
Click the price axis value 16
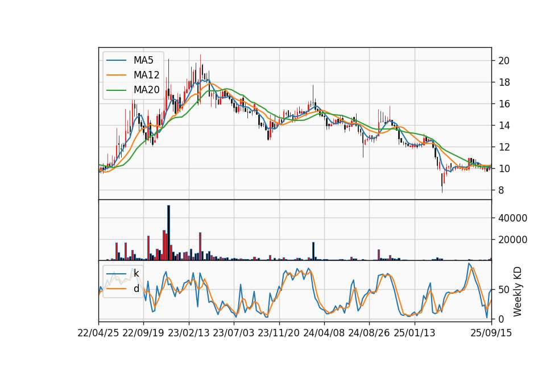pyautogui.click(x=504, y=104)
